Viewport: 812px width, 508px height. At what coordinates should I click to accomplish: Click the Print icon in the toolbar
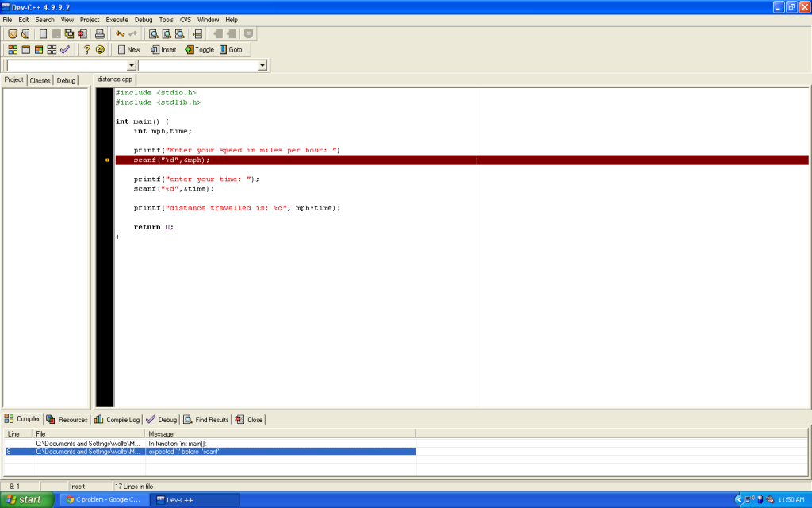[100, 34]
